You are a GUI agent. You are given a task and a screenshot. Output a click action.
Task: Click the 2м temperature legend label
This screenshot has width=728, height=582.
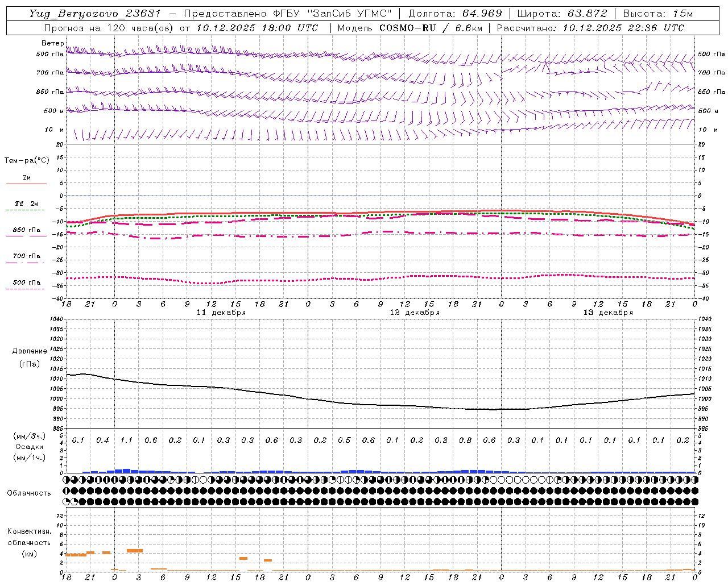(x=27, y=178)
